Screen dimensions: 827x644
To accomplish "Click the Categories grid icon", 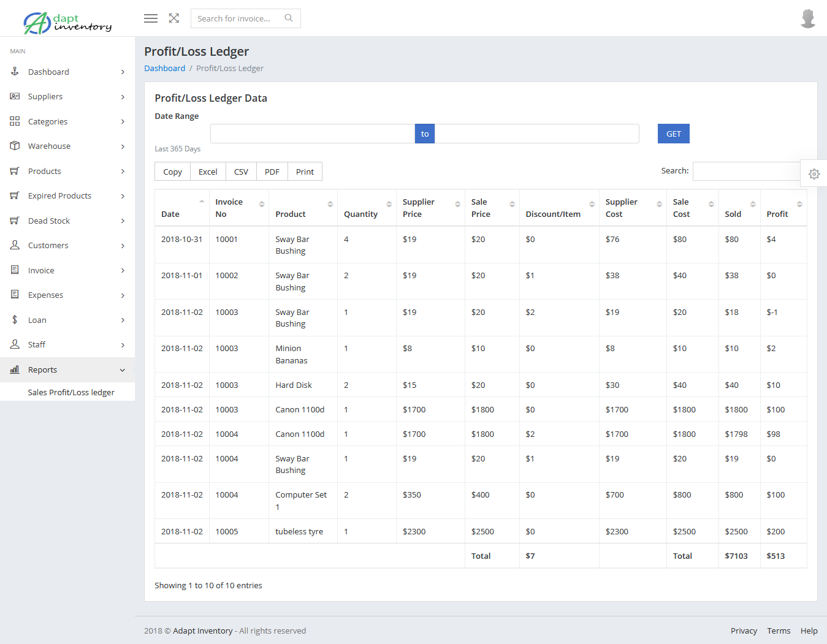I will coord(15,121).
